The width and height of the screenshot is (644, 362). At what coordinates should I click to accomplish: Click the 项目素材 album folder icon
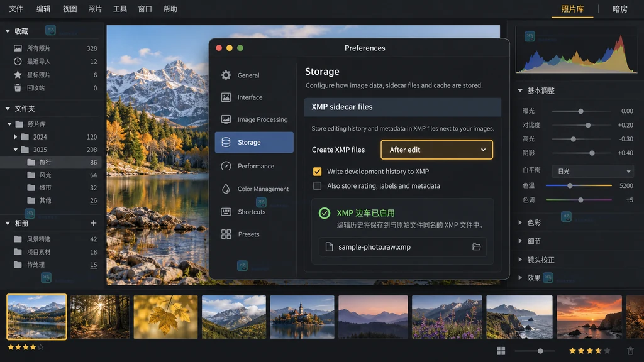tap(18, 251)
